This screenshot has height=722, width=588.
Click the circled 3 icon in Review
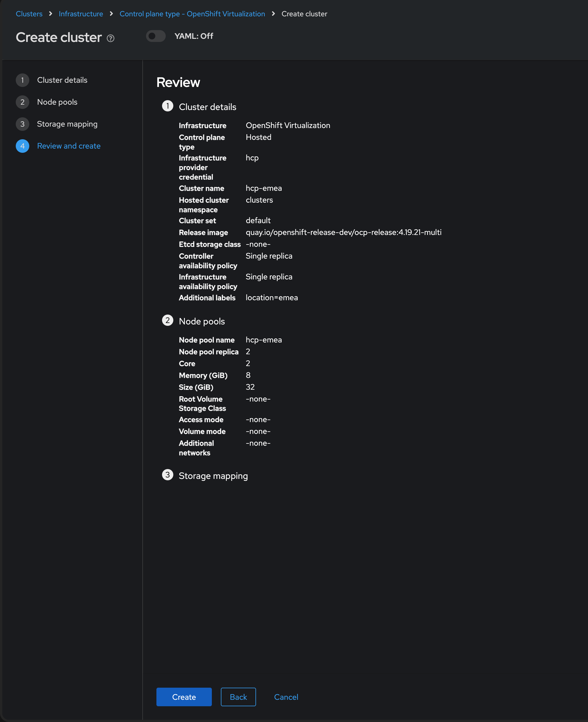pyautogui.click(x=167, y=475)
